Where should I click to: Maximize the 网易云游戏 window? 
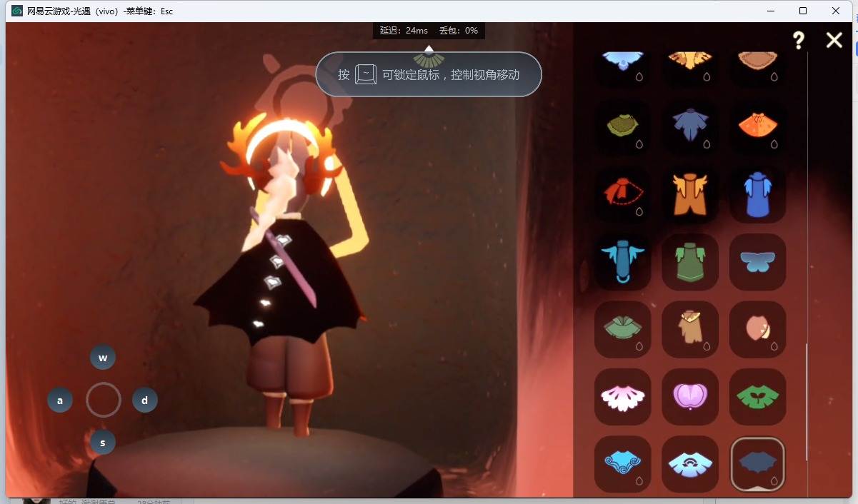point(803,11)
